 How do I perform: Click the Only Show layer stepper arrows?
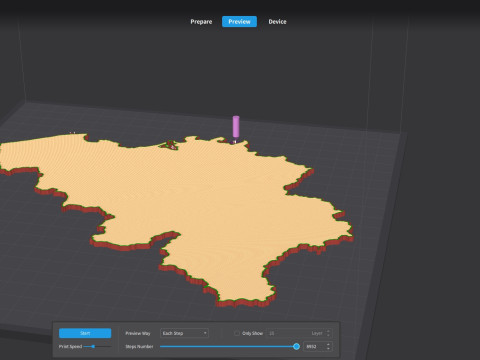coord(328,333)
